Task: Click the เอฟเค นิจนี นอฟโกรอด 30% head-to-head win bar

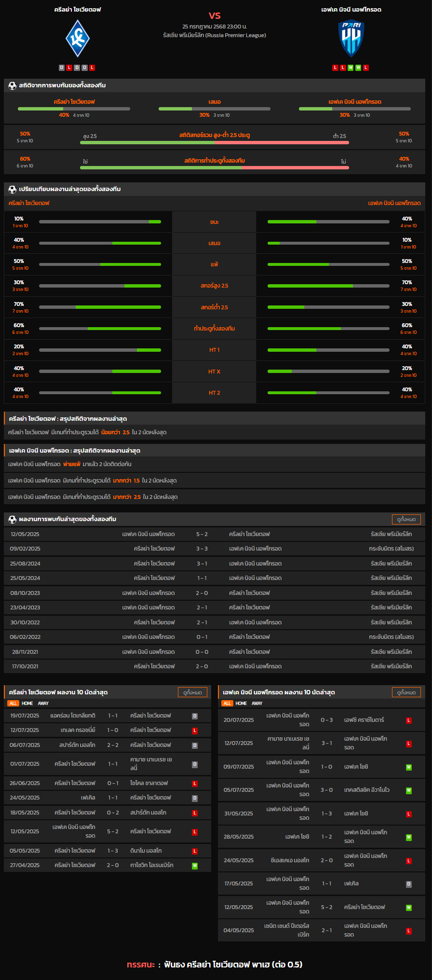Action: coord(355,109)
